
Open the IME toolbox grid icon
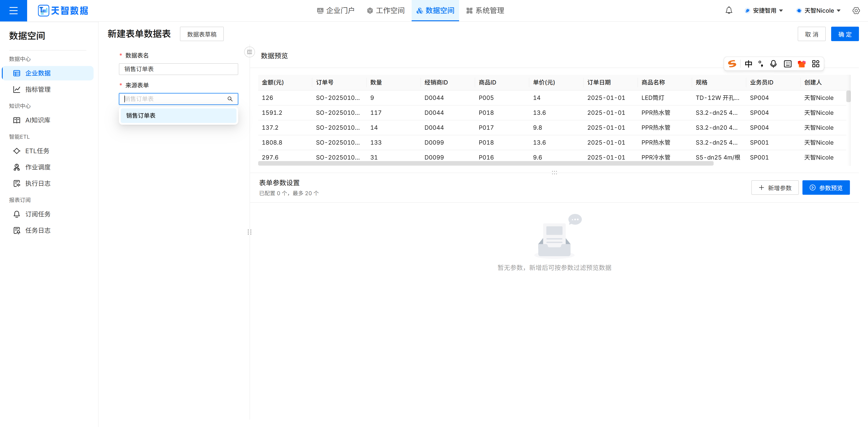(815, 64)
